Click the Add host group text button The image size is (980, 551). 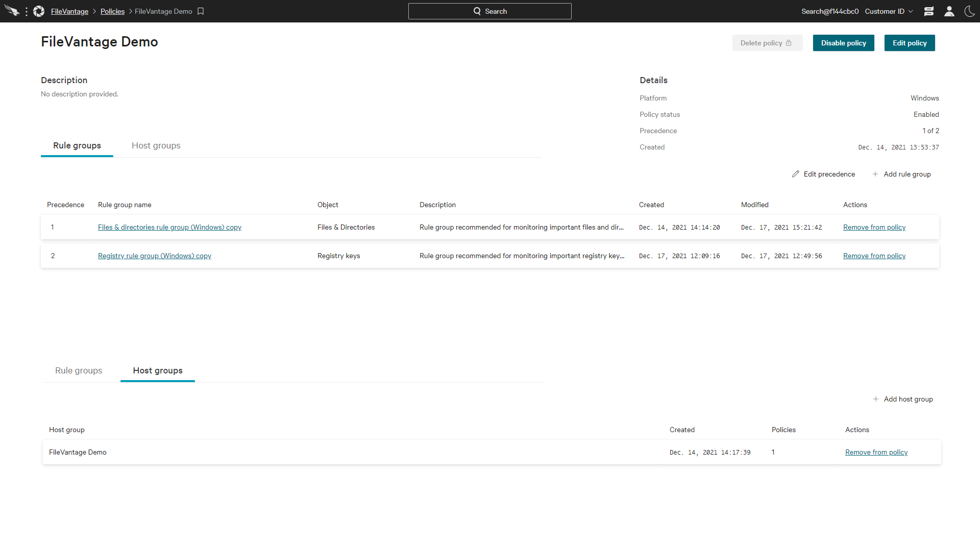click(x=908, y=399)
